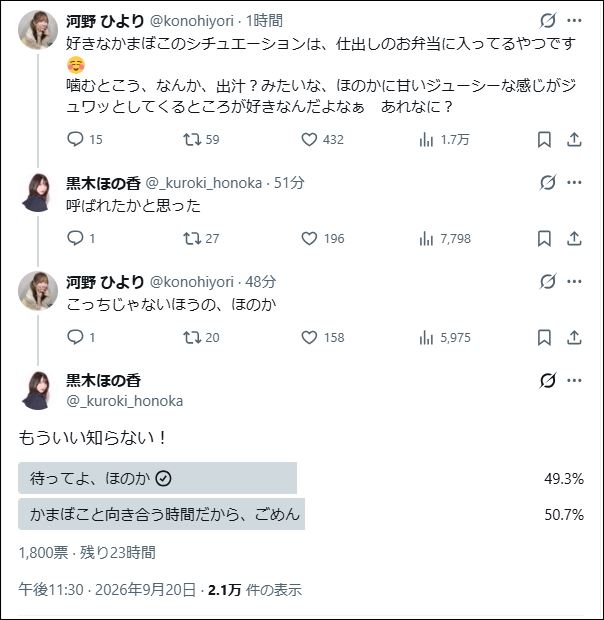This screenshot has width=604, height=620.
Task: Open the 午後11:30 · 2026年9月20日 timestamp
Action: [x=107, y=590]
